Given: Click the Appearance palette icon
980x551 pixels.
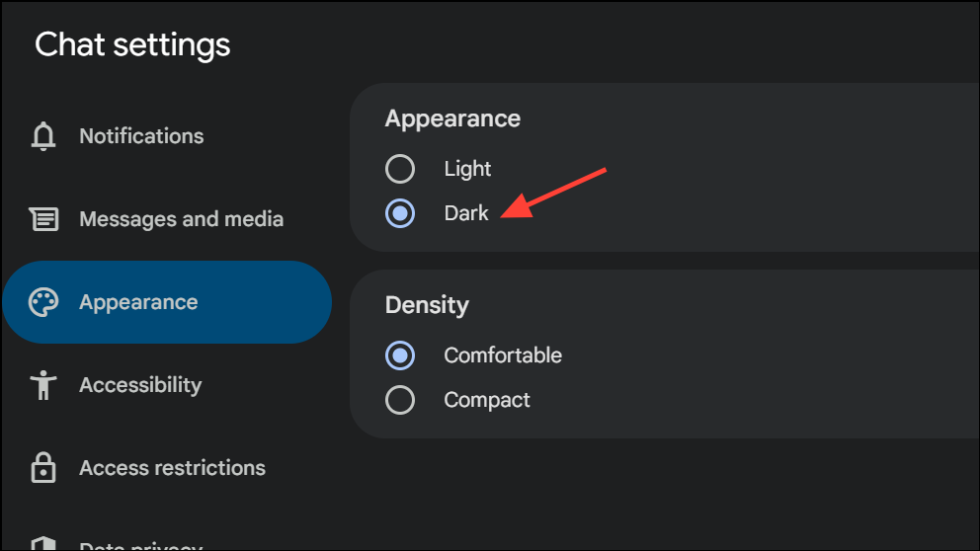Looking at the screenshot, I should [x=43, y=302].
